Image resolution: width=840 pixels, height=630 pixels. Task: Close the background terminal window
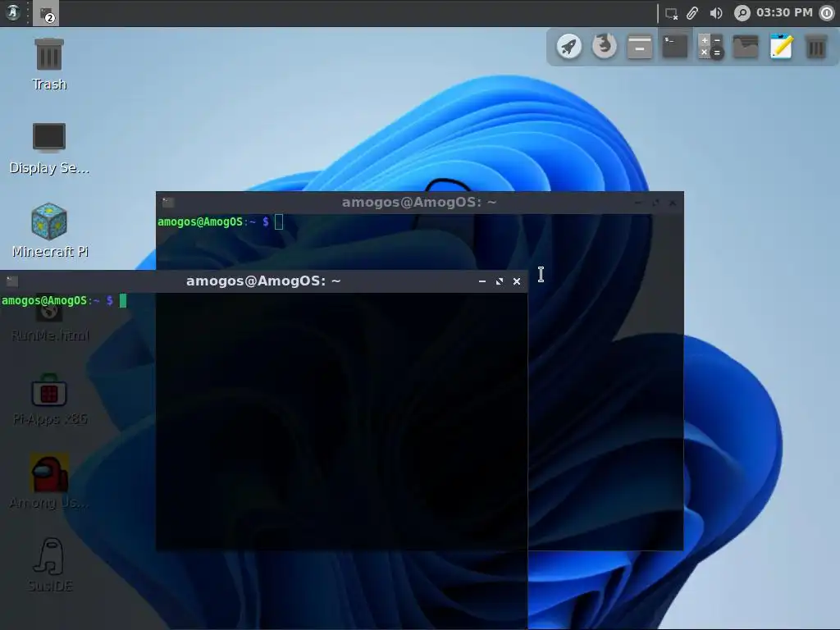click(x=673, y=203)
